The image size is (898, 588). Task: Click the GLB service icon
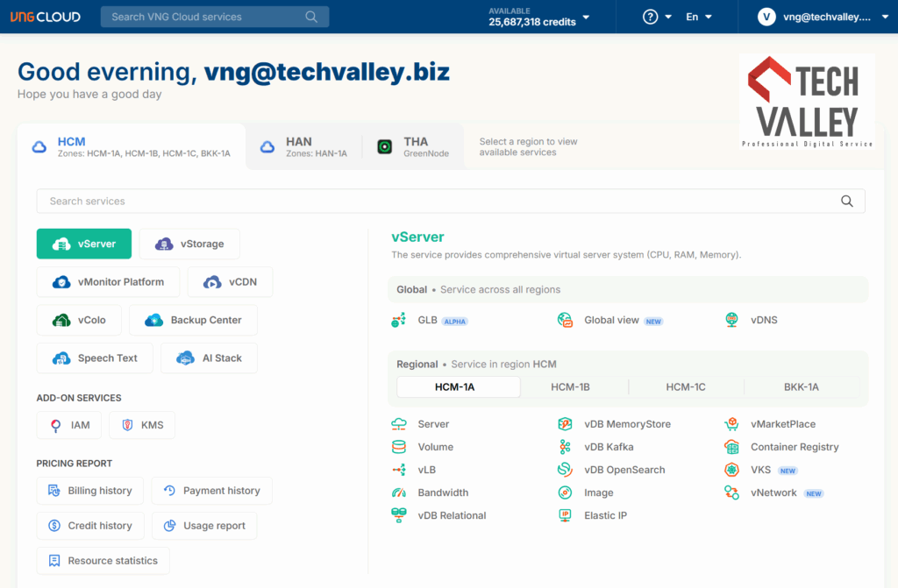pyautogui.click(x=399, y=320)
